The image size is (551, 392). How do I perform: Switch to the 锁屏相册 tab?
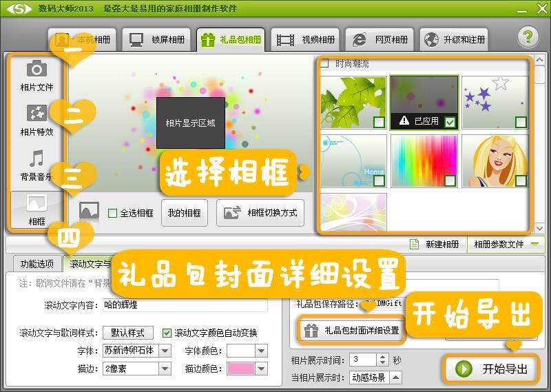coord(156,39)
